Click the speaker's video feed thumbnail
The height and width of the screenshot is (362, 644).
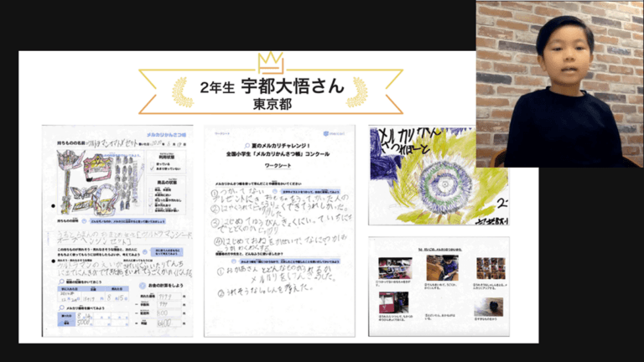[x=560, y=84]
